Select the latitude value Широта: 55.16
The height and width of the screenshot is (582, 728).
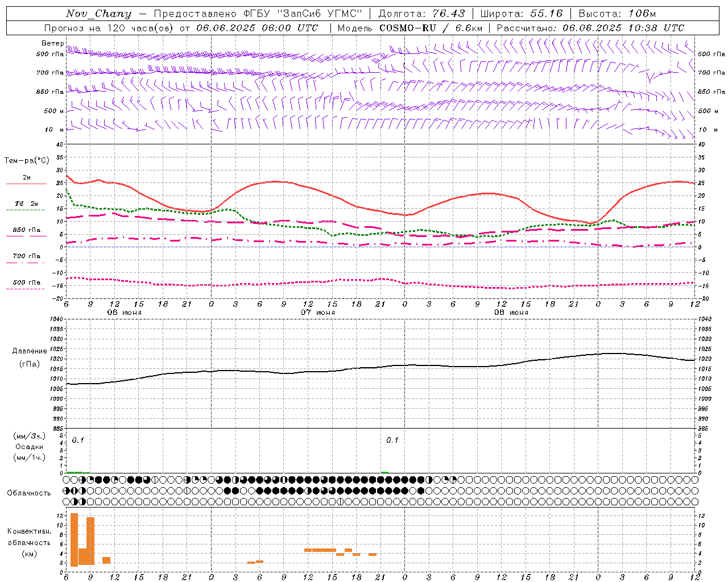522,14
